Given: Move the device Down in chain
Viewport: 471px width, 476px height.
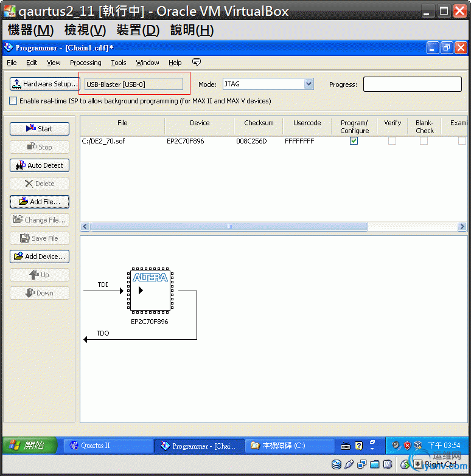Looking at the screenshot, I should (40, 293).
